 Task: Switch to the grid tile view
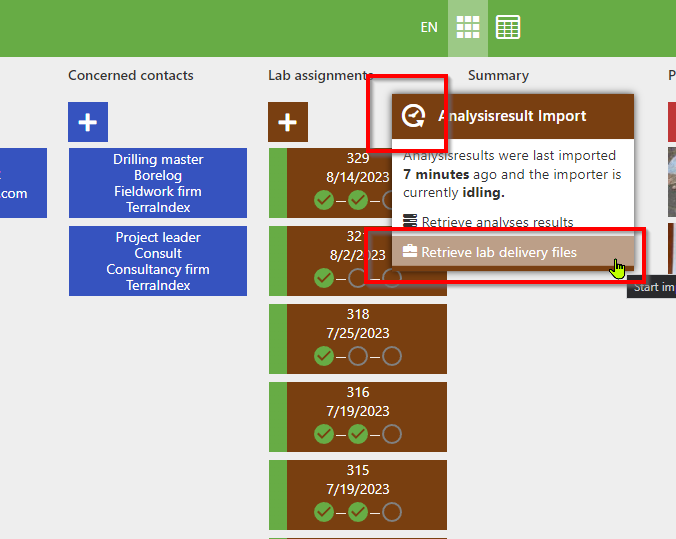pos(468,28)
